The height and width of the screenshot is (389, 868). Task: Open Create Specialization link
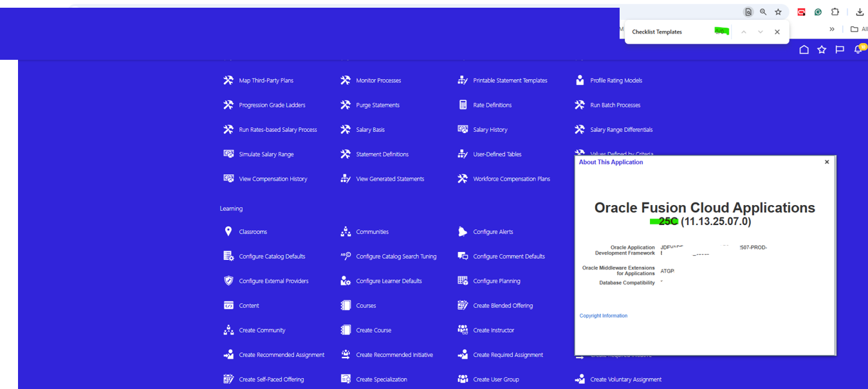382,379
